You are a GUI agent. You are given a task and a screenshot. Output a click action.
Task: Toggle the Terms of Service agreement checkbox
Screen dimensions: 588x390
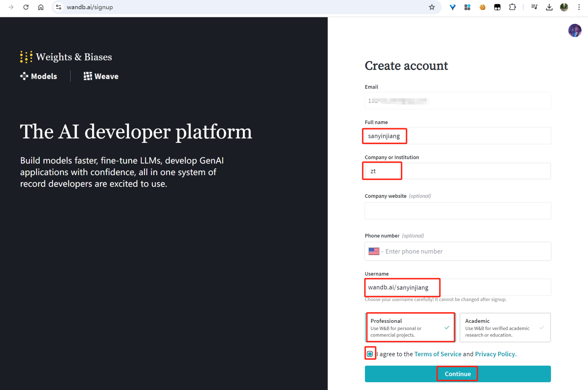(370, 354)
